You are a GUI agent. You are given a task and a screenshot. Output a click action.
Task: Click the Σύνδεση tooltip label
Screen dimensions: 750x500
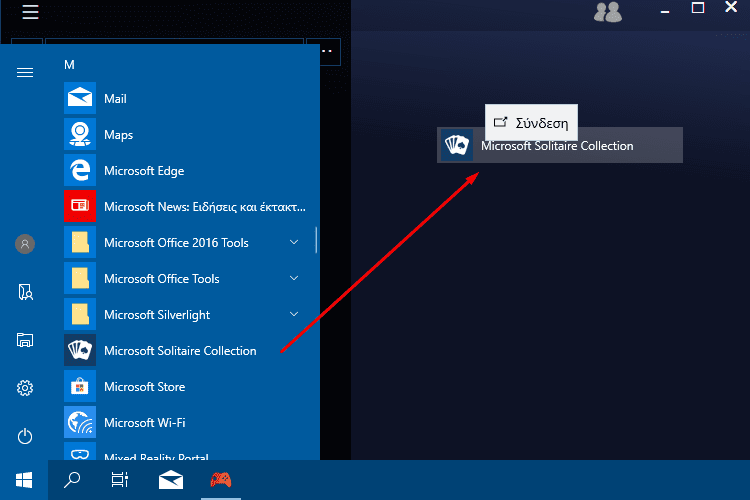(x=541, y=123)
